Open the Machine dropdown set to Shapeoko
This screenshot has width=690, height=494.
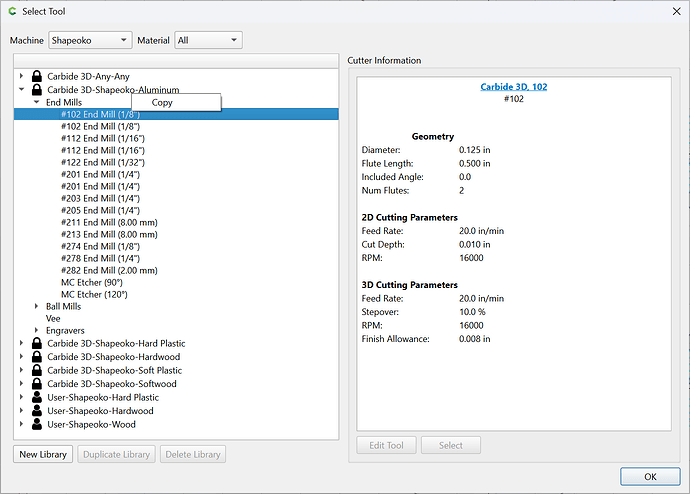(90, 40)
